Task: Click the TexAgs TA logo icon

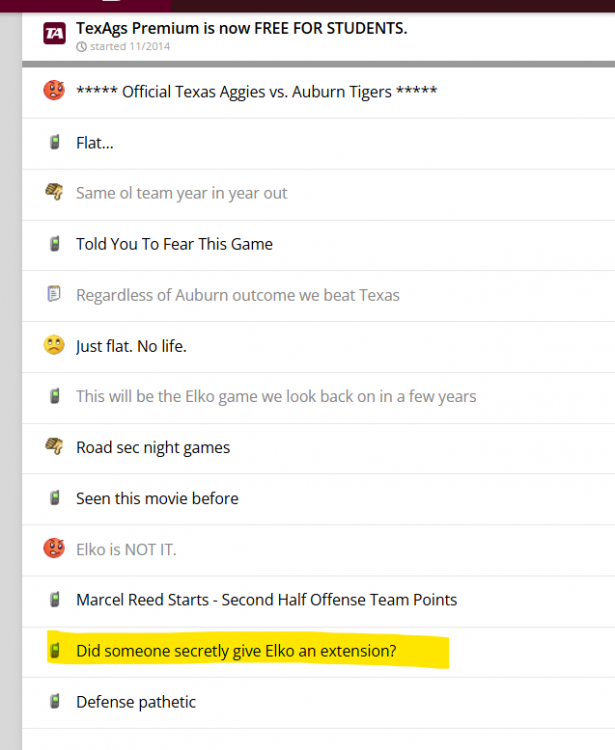Action: point(54,33)
